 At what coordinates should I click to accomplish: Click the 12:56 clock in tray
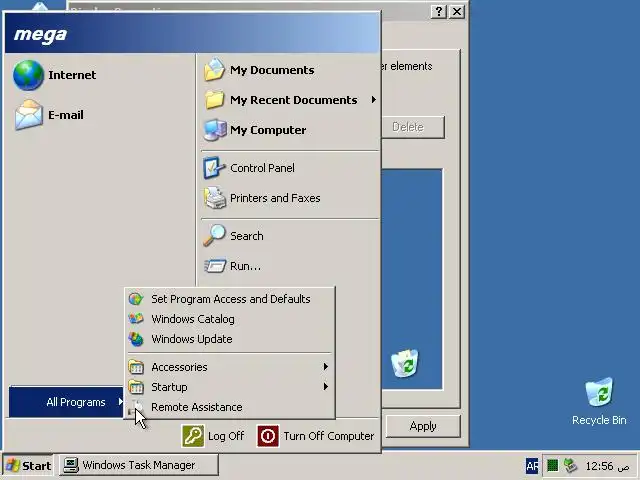coord(599,466)
